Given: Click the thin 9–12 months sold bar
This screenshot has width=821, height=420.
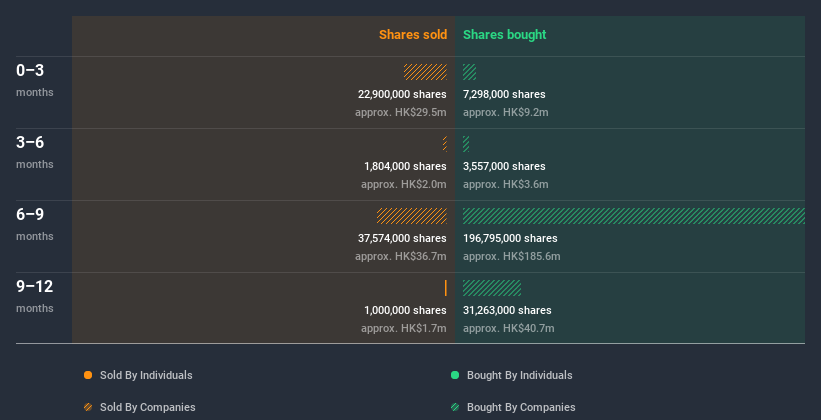Looking at the screenshot, I should pyautogui.click(x=446, y=288).
